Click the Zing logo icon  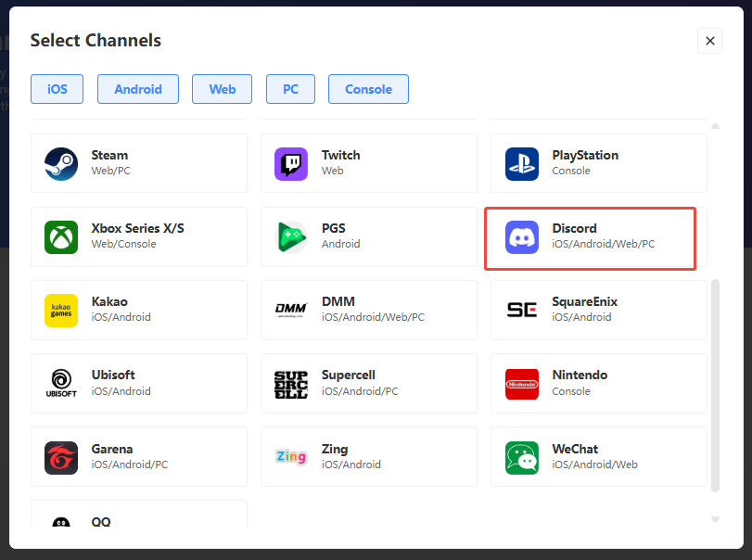click(291, 457)
